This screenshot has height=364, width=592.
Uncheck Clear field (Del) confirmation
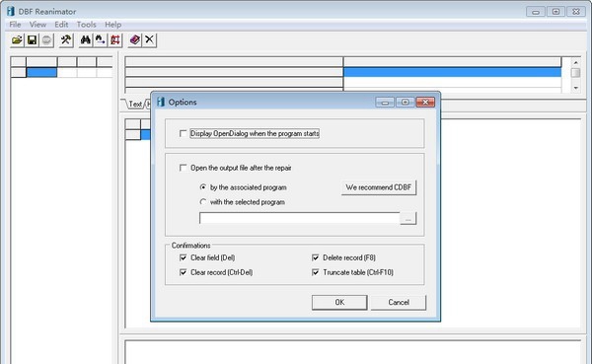184,257
